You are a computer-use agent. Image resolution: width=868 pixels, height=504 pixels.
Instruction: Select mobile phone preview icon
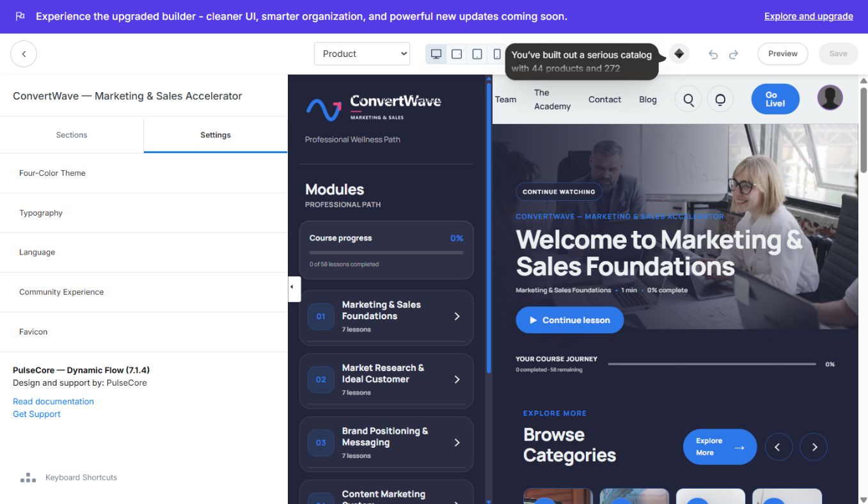(x=497, y=54)
